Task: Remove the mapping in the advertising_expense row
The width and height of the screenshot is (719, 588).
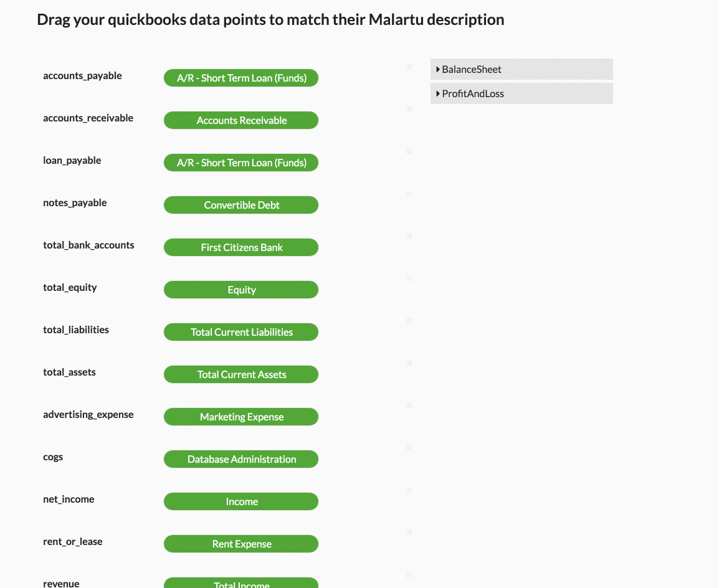Action: pyautogui.click(x=409, y=405)
